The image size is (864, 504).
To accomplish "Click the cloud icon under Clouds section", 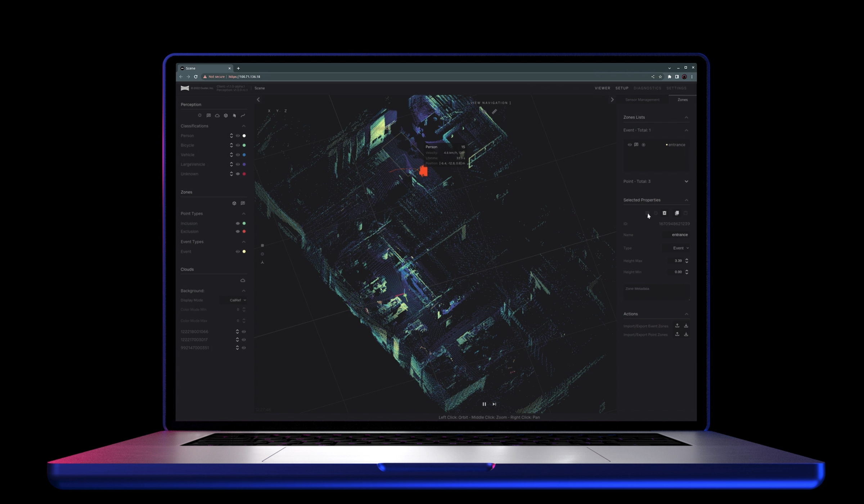I will (243, 280).
